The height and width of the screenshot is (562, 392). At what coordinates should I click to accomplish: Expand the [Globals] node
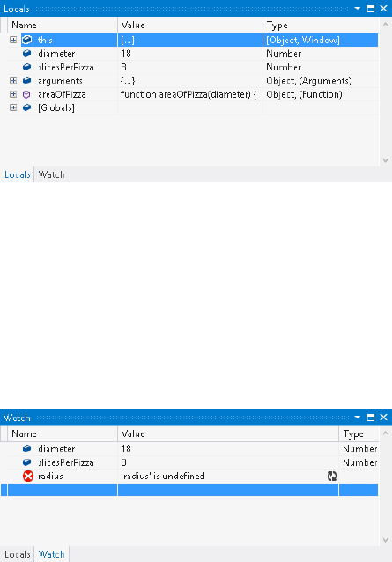click(13, 107)
